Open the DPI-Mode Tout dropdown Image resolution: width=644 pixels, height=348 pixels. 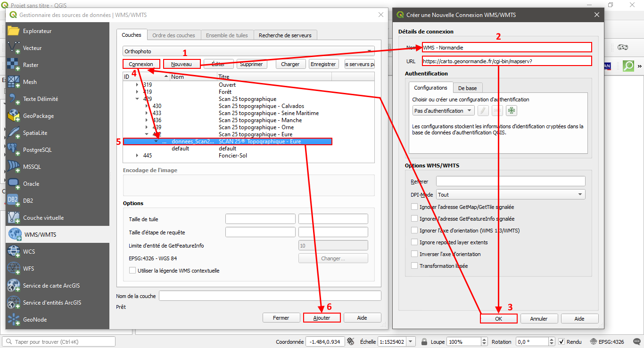(x=511, y=194)
